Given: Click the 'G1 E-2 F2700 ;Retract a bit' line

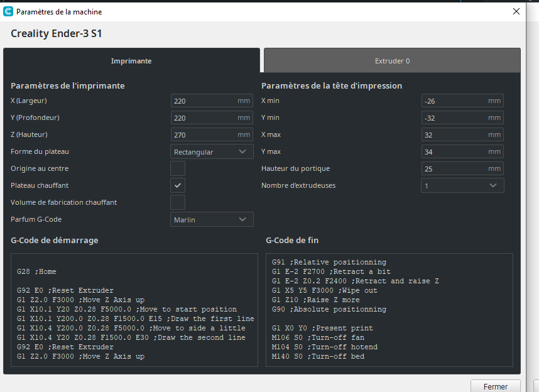Looking at the screenshot, I should (331, 271).
